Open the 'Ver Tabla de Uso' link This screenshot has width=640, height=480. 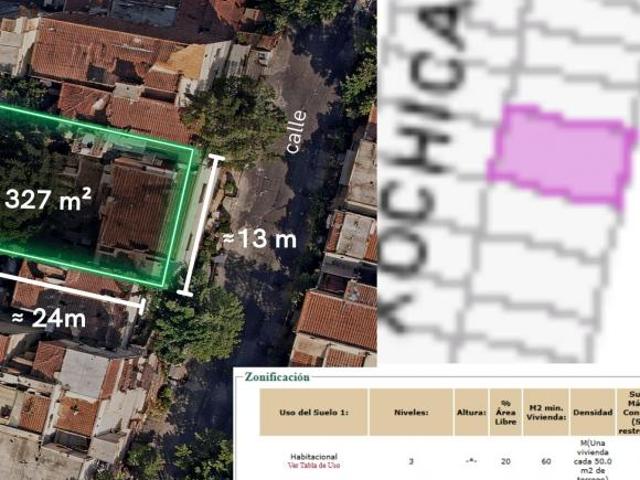(x=314, y=465)
